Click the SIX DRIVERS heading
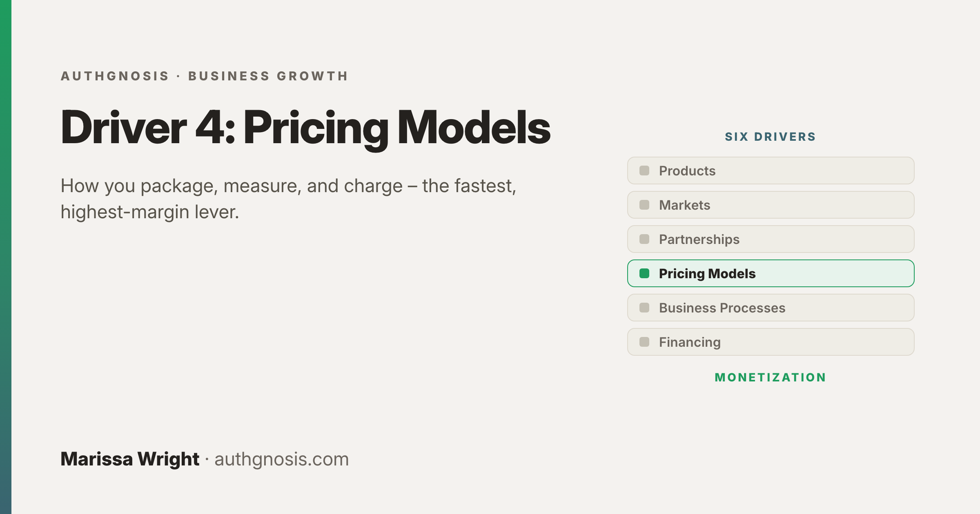Image resolution: width=980 pixels, height=514 pixels. pos(770,137)
